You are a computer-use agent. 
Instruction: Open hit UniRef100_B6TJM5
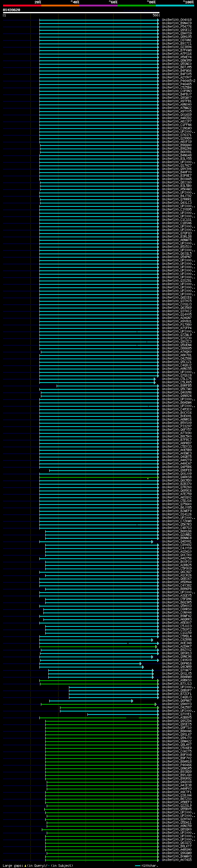coord(177,67)
